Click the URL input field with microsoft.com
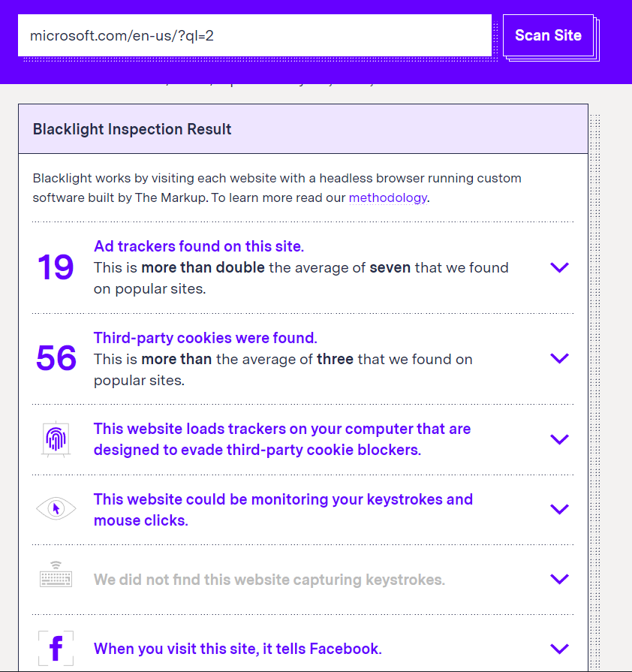The image size is (632, 672). coord(254,35)
